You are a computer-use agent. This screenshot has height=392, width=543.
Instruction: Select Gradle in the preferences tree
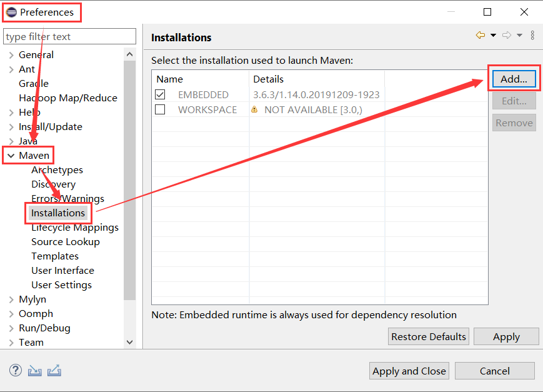(x=34, y=84)
